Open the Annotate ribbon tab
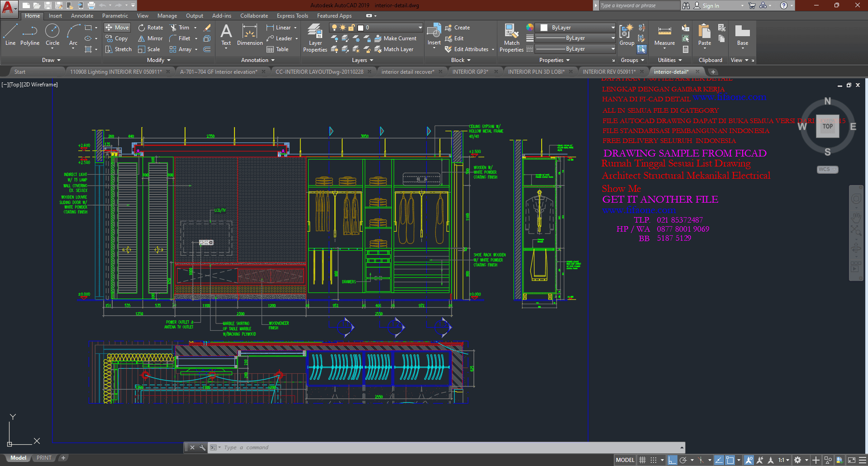The image size is (868, 466). click(82, 16)
